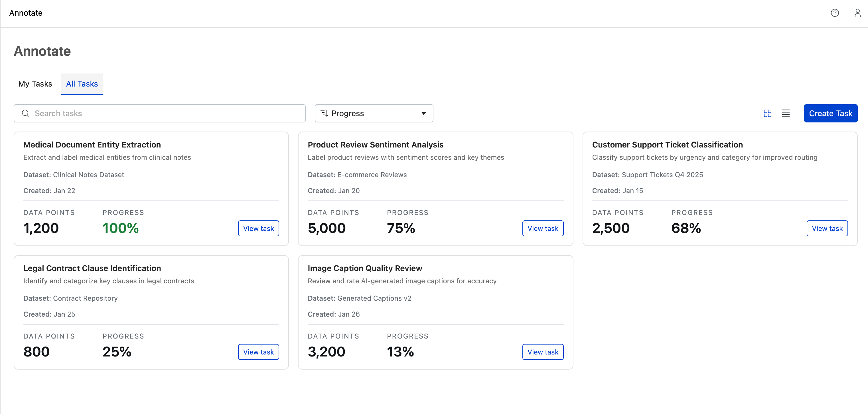Click the sort direction icon in Progress filter
The height and width of the screenshot is (414, 868).
coord(325,113)
